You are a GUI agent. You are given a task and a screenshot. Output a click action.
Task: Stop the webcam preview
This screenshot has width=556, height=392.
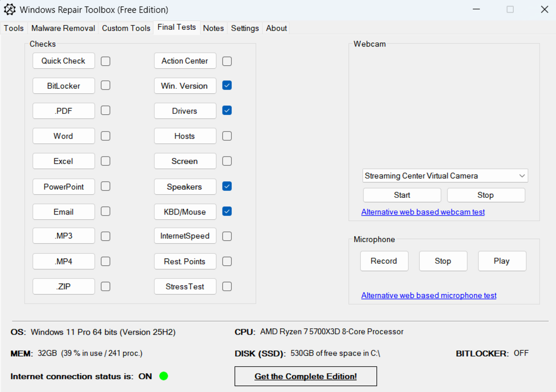coord(486,195)
